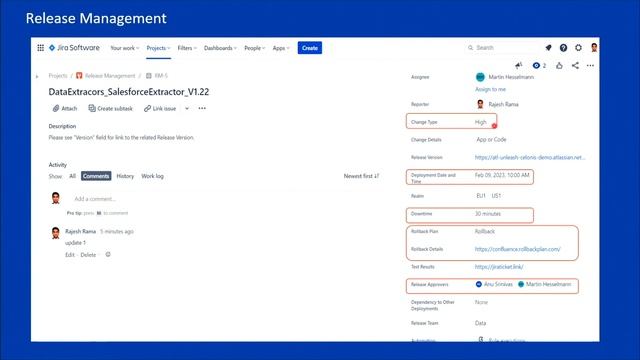Open more toolbar options ellipsis beside Link issue
The height and width of the screenshot is (360, 640).
coord(202,109)
